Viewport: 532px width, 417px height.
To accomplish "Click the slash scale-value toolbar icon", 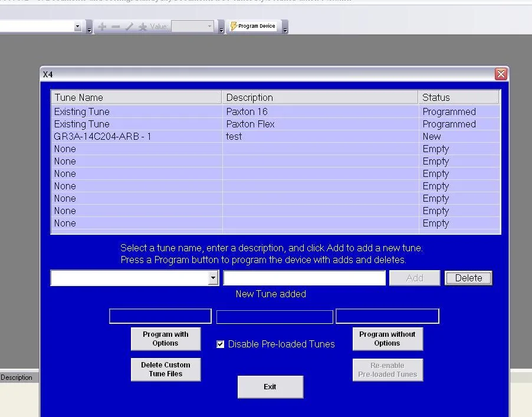I will 129,27.
